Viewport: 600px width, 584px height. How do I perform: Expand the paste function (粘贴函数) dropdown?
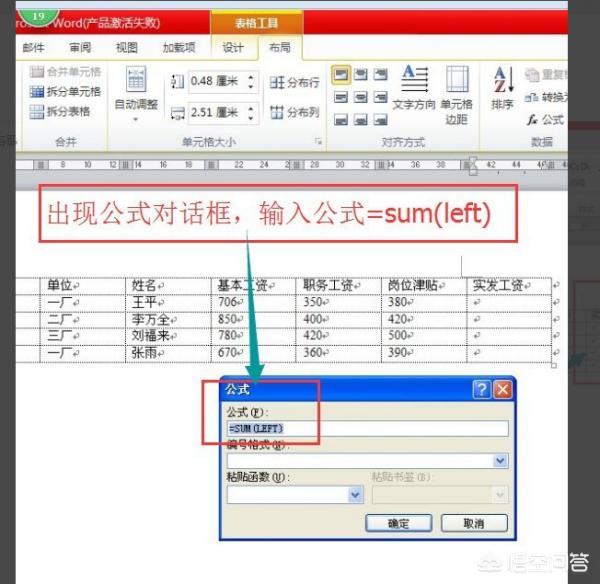pos(355,495)
